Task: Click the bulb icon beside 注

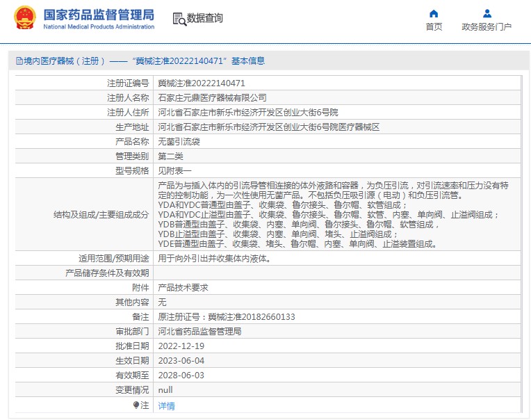Action: pyautogui.click(x=136, y=405)
